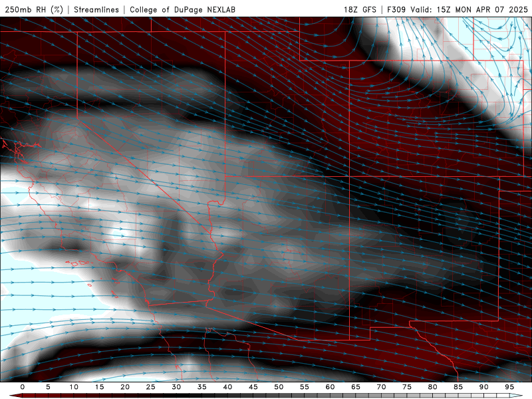Click the '35' color scale label
Screen dimensions: 532x399
click(202, 387)
